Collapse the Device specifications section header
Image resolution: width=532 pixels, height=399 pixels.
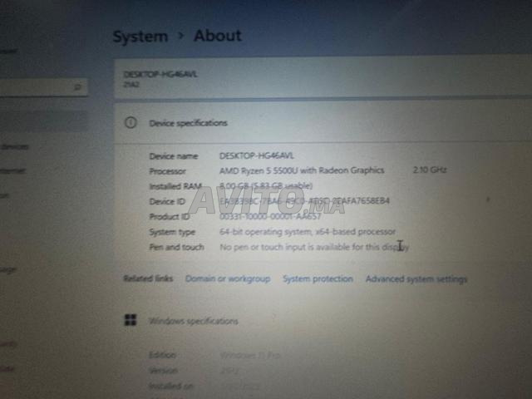(x=323, y=123)
